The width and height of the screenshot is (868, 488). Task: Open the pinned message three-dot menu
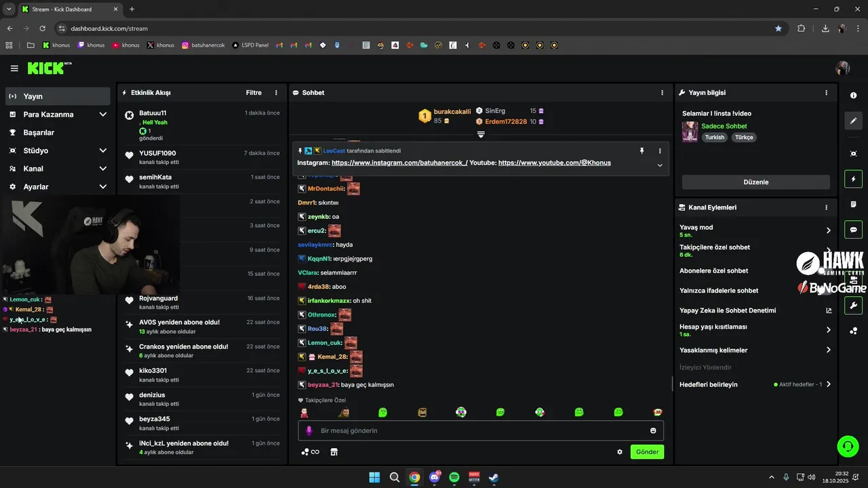(660, 151)
